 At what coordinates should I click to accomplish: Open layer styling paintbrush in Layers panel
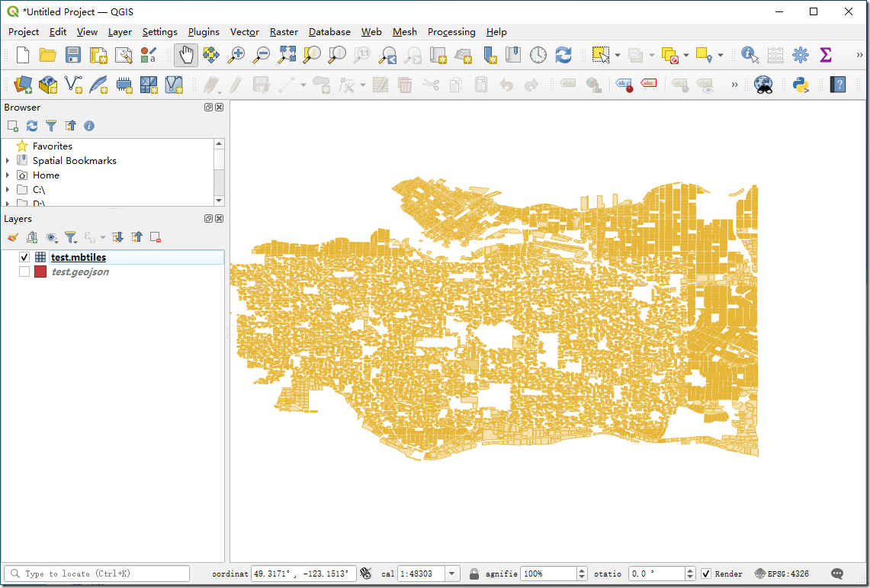point(12,237)
